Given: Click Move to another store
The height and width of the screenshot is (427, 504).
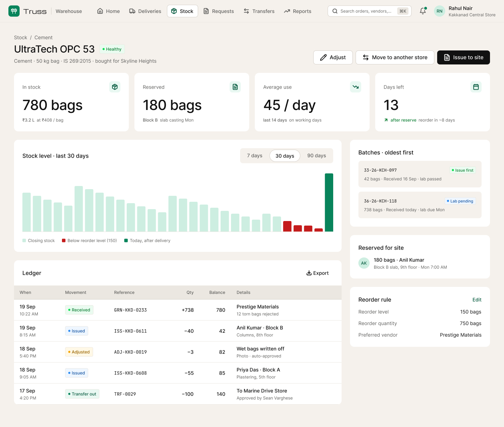Looking at the screenshot, I should coord(395,57).
